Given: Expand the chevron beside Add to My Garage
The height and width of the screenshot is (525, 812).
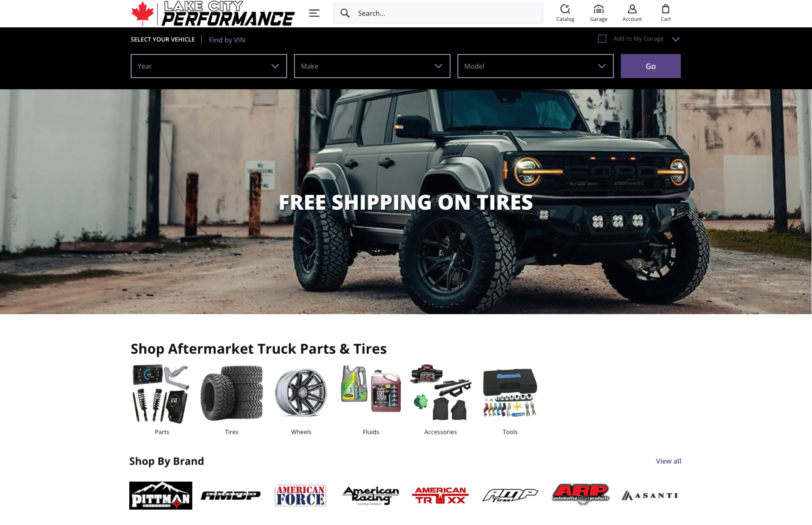Looking at the screenshot, I should 676,39.
